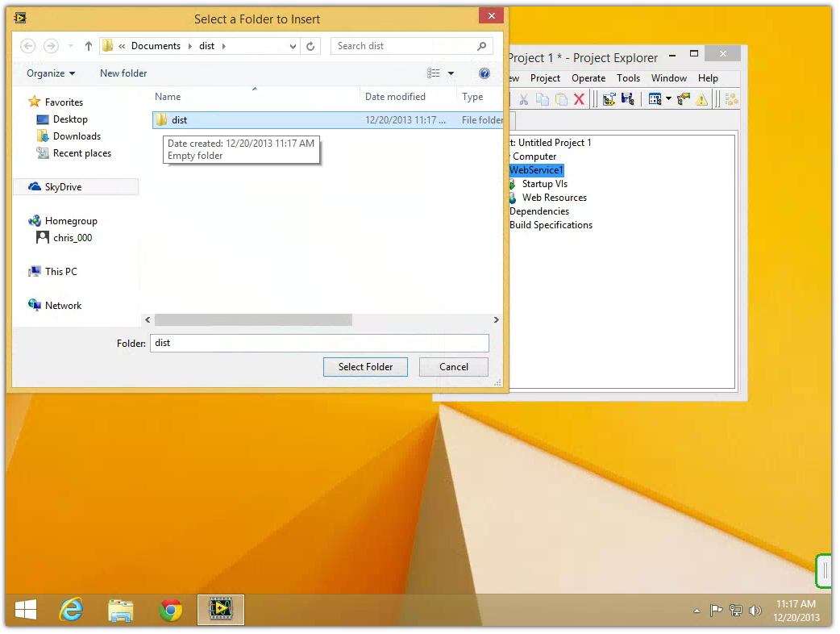Expand the view options dropdown arrow
Viewport: 840px width, 634px height.
[x=451, y=73]
